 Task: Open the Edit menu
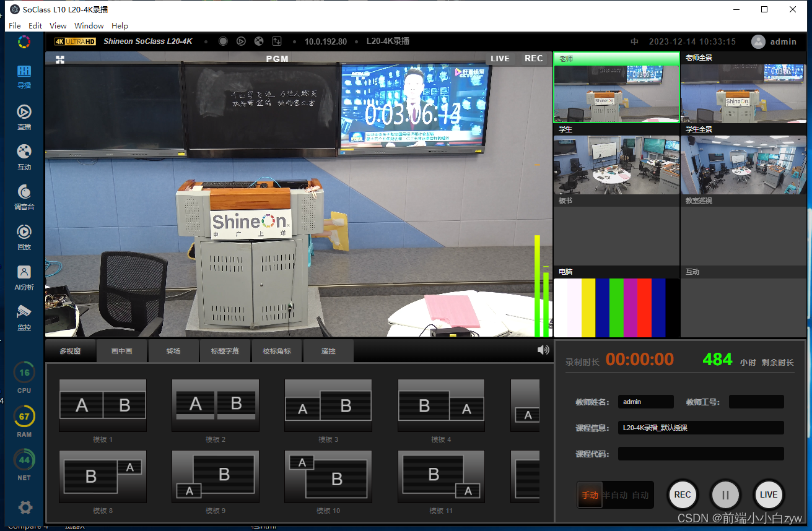[35, 25]
